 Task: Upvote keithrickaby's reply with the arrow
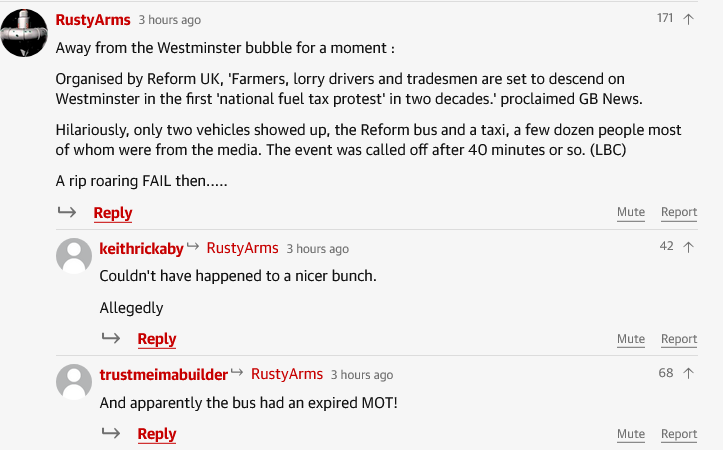click(x=688, y=247)
